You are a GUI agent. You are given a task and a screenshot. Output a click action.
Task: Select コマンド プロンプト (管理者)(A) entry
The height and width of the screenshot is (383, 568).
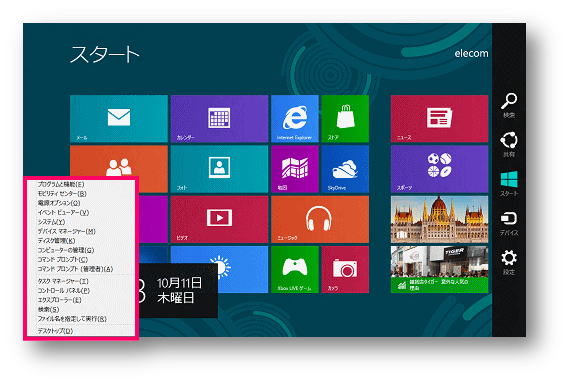tap(75, 269)
